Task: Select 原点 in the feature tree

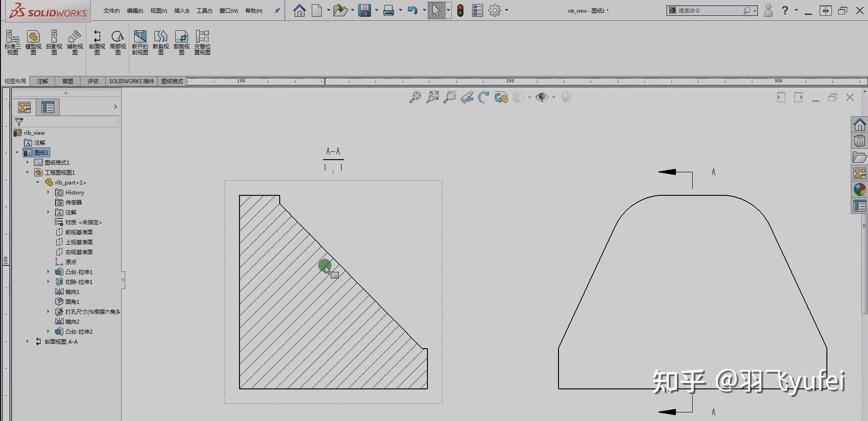Action: [x=66, y=262]
